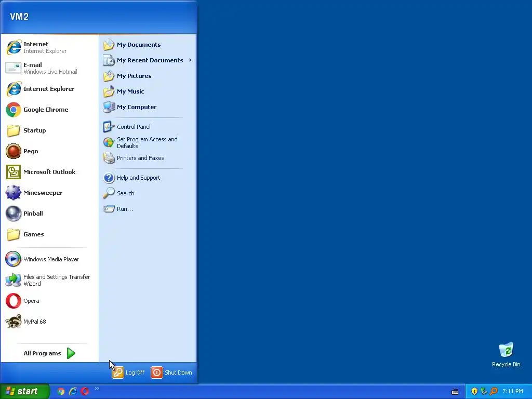The image size is (532, 399).
Task: Launch Internet Explorer from Quick Launch bar
Action: (x=73, y=391)
